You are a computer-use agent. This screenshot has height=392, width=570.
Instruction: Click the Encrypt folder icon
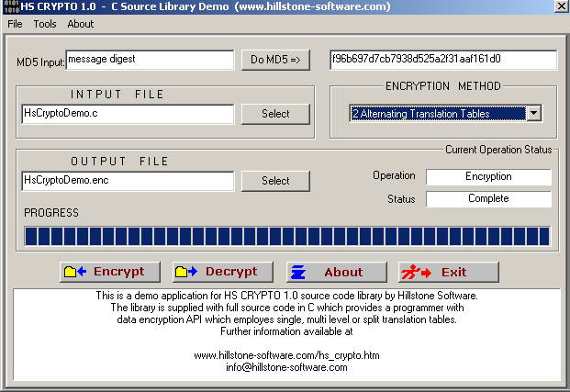(x=75, y=272)
